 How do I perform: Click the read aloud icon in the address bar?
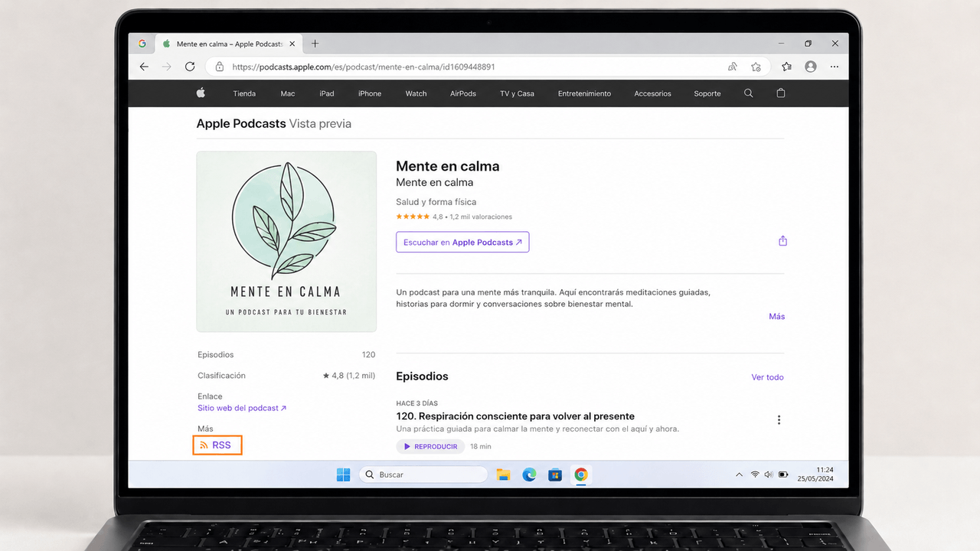733,67
